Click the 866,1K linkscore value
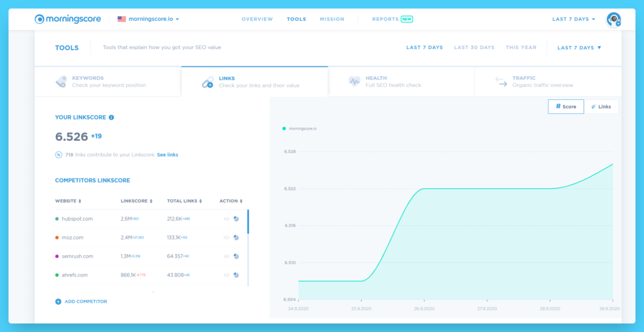 click(128, 275)
